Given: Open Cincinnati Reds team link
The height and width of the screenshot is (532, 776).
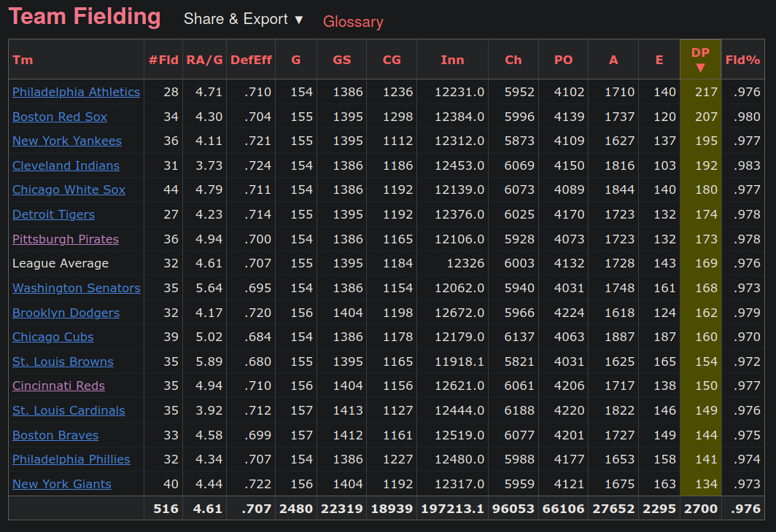Looking at the screenshot, I should [x=58, y=386].
